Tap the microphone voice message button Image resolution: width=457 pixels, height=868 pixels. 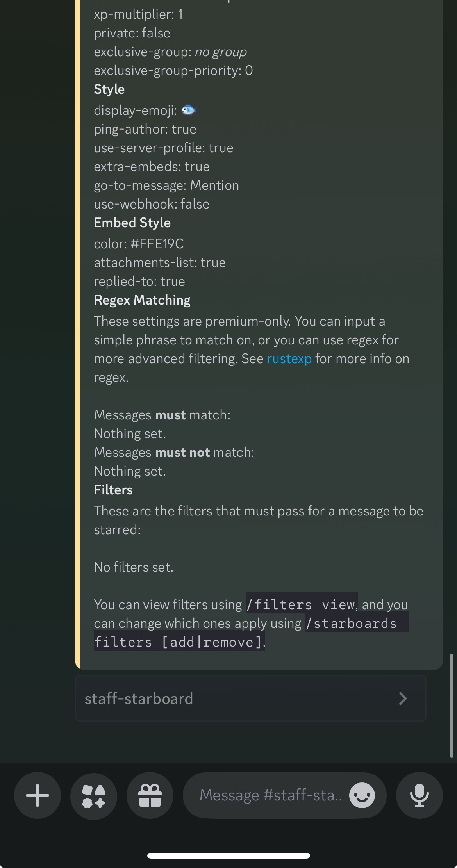pos(420,795)
